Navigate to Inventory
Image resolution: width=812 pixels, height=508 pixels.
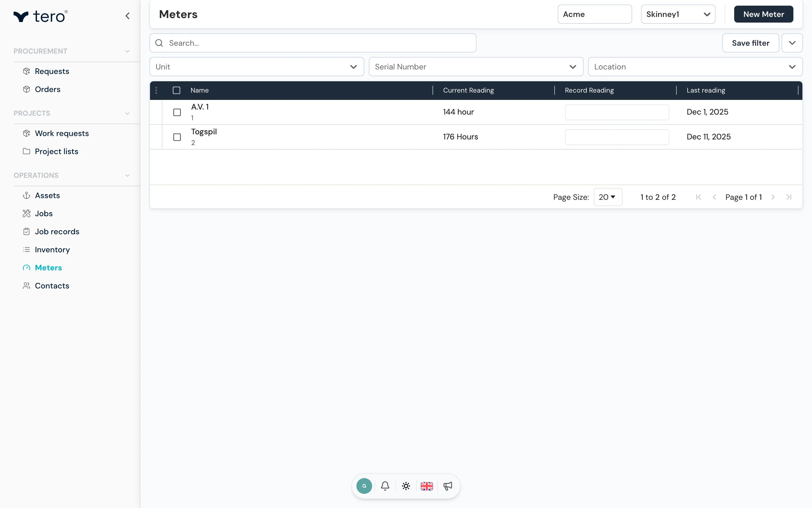click(52, 250)
